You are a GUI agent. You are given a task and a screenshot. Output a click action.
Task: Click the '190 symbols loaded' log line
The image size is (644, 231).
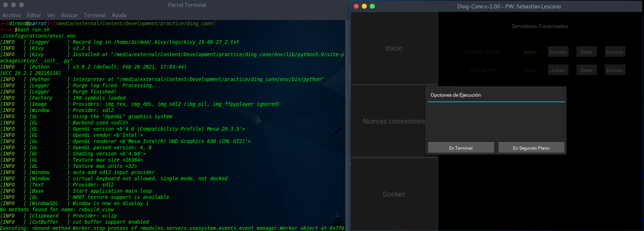click(x=99, y=98)
